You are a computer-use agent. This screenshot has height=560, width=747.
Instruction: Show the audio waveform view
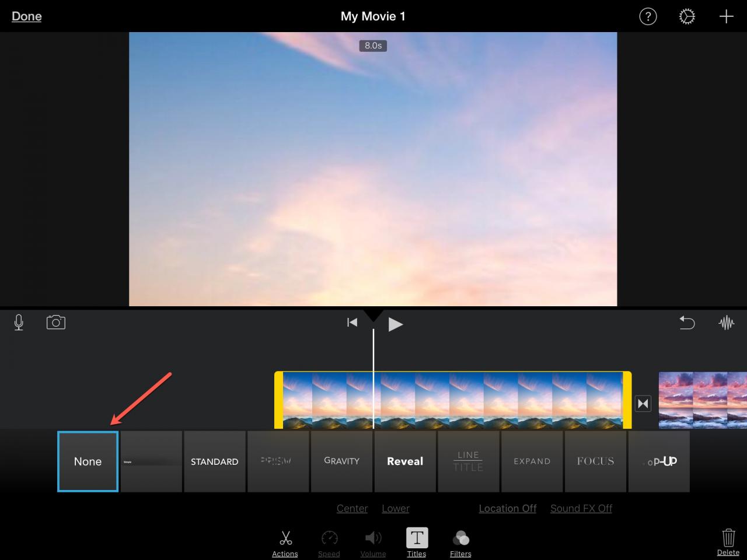tap(727, 322)
